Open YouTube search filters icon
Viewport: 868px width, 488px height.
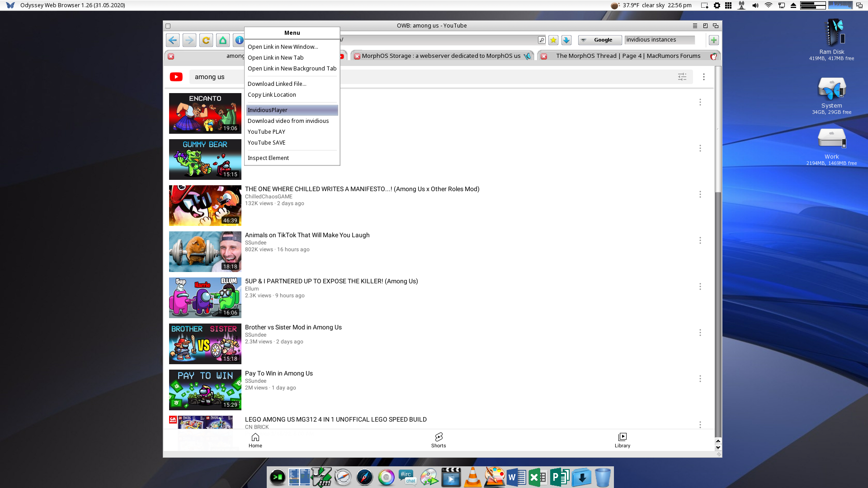682,77
